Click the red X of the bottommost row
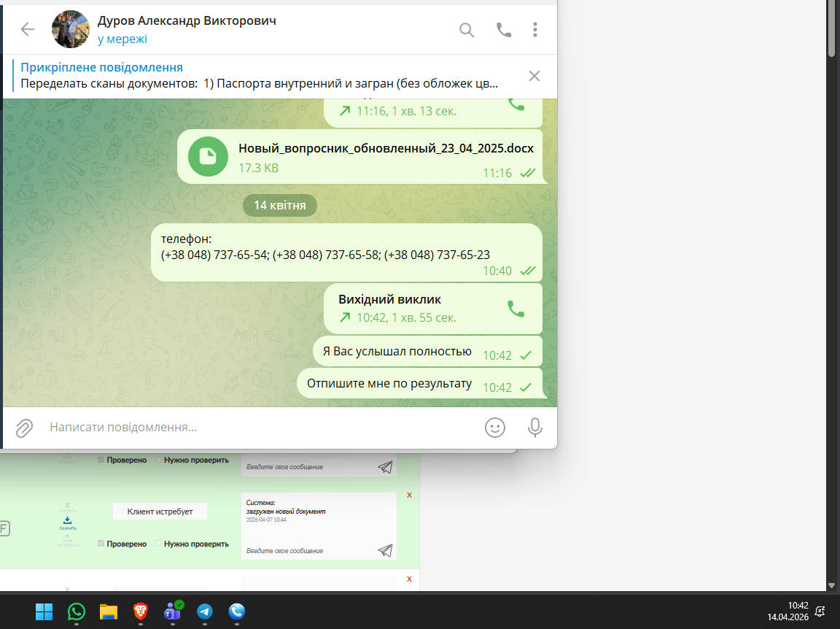 coord(409,579)
